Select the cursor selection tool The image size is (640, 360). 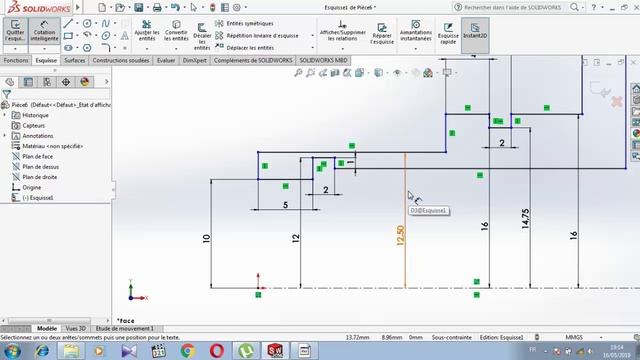click(194, 7)
